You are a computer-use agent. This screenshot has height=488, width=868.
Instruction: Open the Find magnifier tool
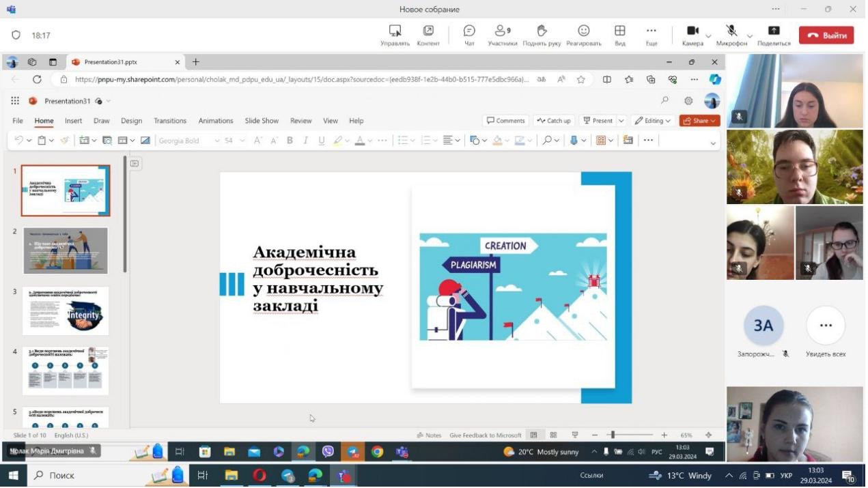[548, 141]
